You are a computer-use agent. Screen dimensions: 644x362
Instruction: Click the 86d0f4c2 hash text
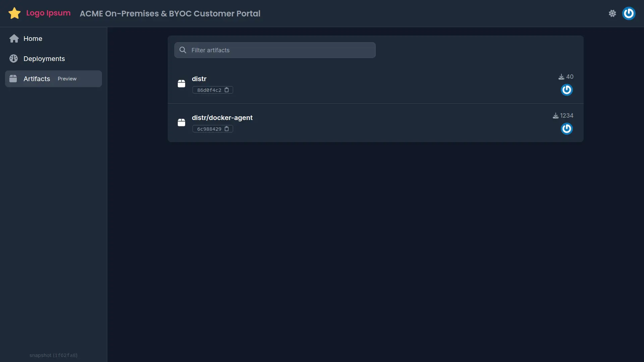coord(209,90)
